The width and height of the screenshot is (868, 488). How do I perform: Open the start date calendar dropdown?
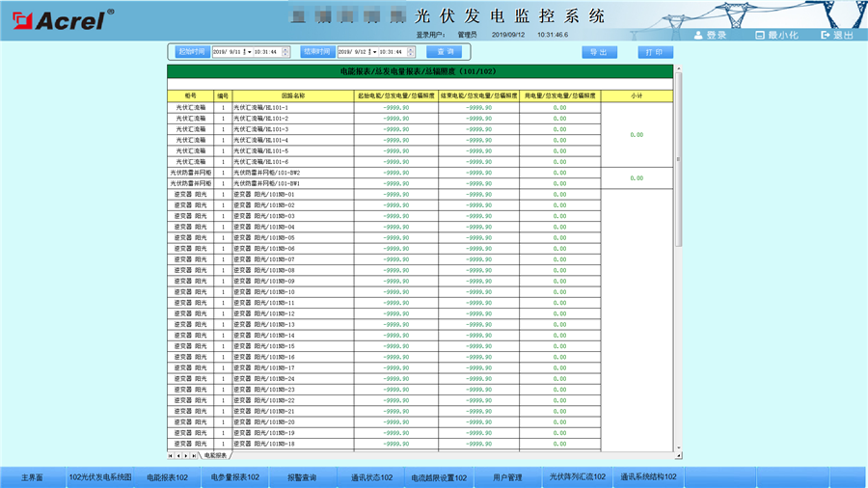251,52
